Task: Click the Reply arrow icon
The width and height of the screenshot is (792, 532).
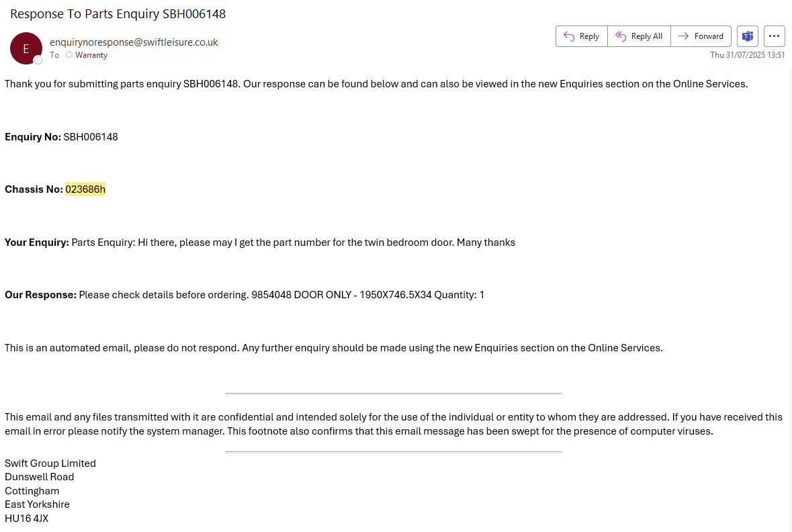Action: click(569, 36)
